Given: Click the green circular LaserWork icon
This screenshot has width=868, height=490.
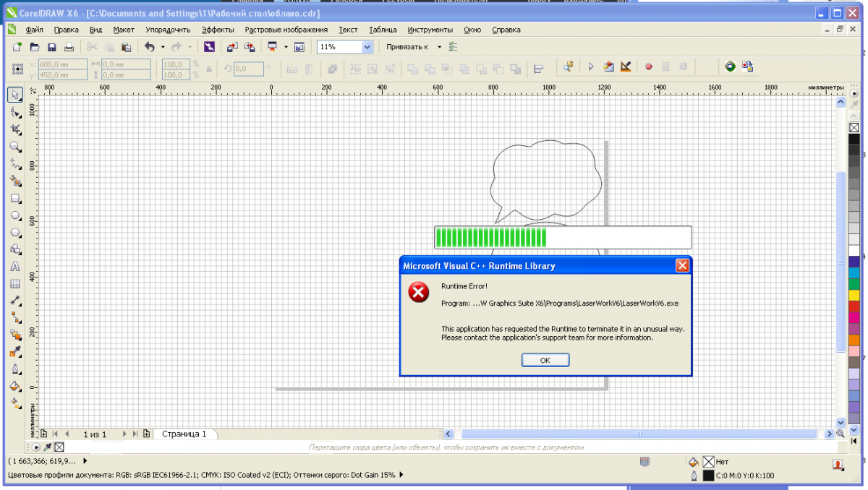Looking at the screenshot, I should (x=731, y=67).
